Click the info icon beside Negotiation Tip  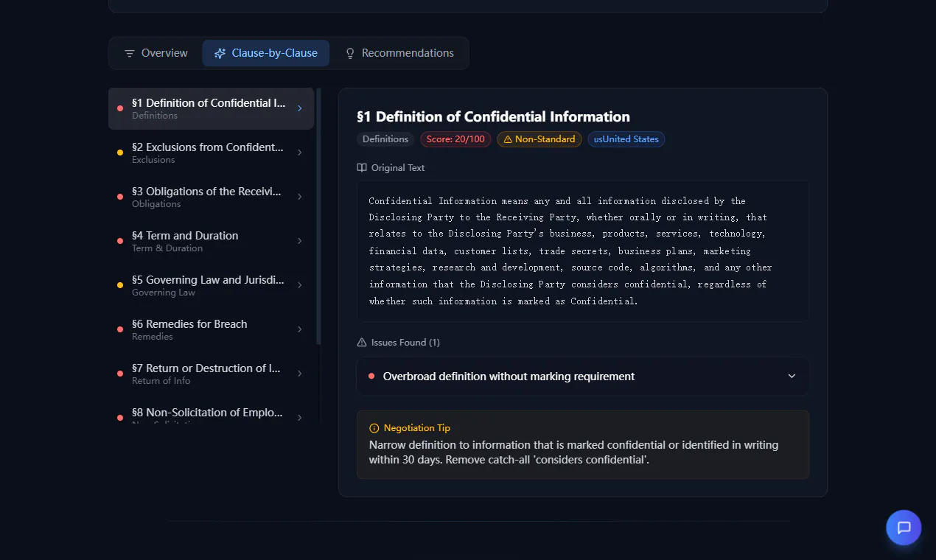click(374, 428)
